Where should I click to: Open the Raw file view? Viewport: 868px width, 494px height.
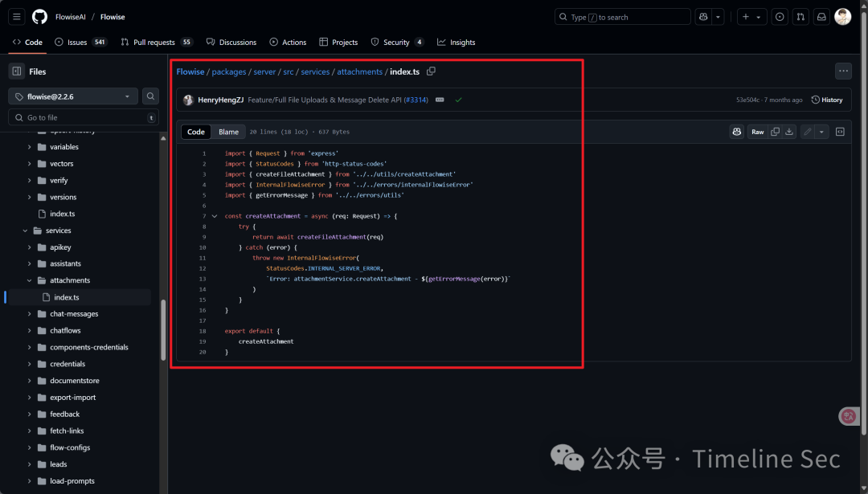point(757,132)
